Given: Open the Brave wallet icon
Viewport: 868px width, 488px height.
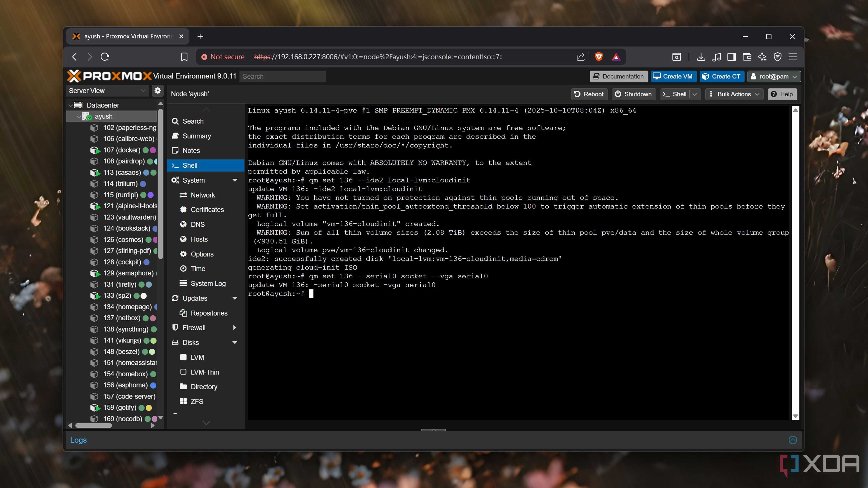Looking at the screenshot, I should [747, 56].
